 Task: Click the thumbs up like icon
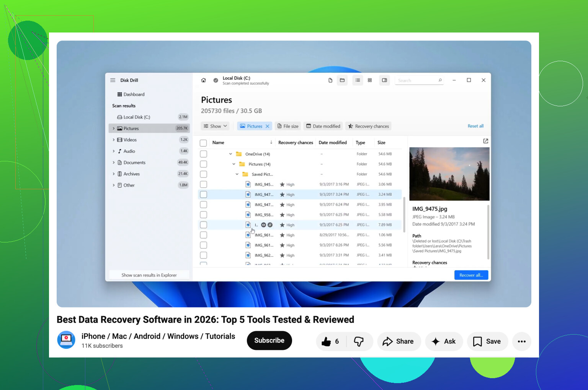(x=326, y=341)
